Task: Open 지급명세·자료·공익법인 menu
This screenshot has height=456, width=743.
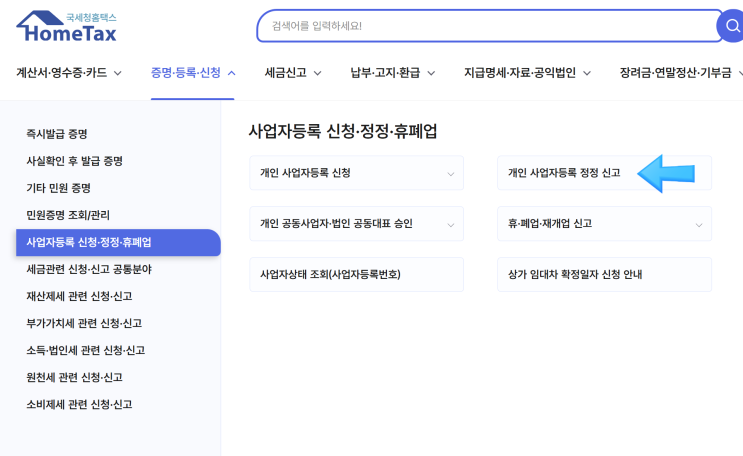Action: coord(527,73)
